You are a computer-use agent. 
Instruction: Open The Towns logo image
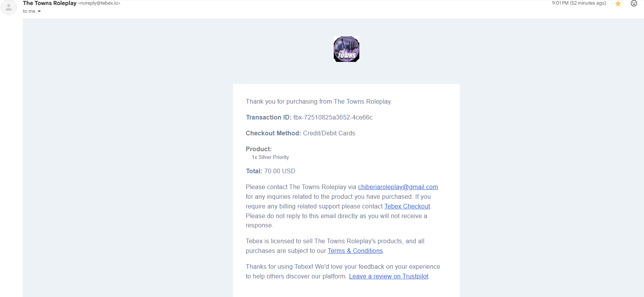(x=347, y=49)
